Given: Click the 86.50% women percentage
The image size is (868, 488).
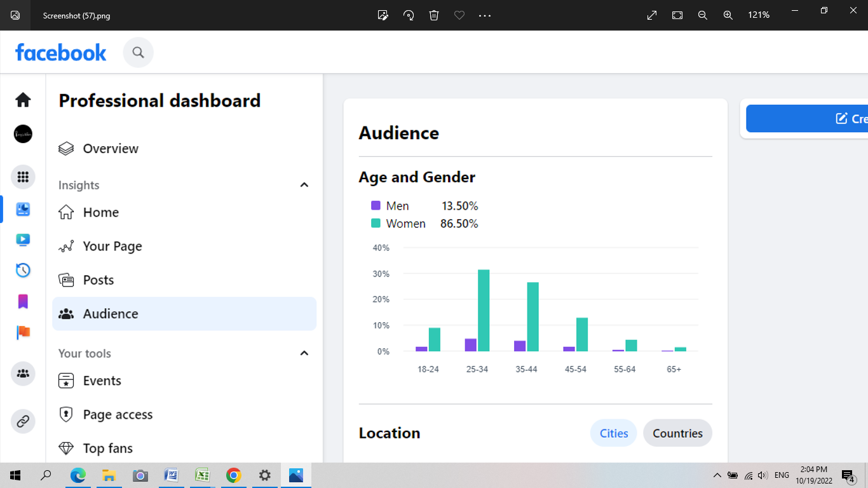Looking at the screenshot, I should coord(459,224).
